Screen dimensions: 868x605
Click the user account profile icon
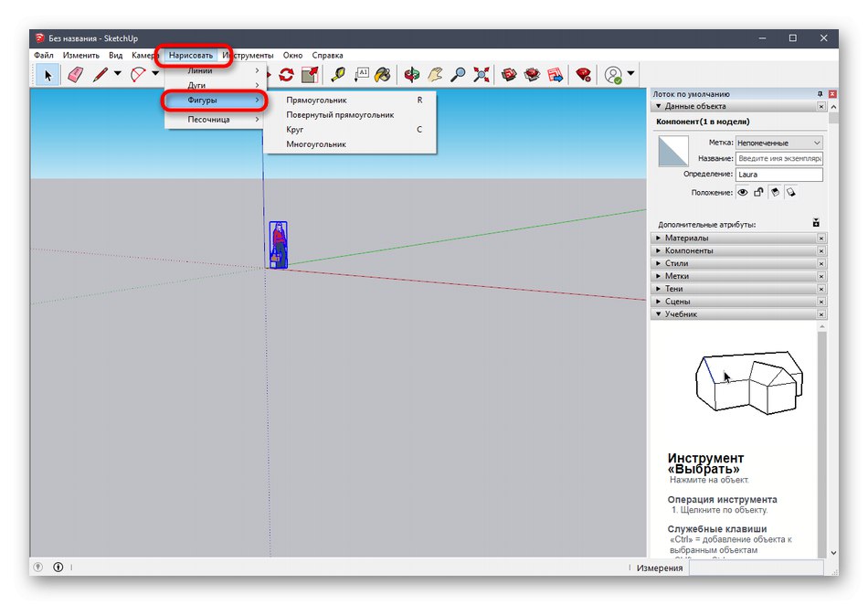tap(613, 75)
